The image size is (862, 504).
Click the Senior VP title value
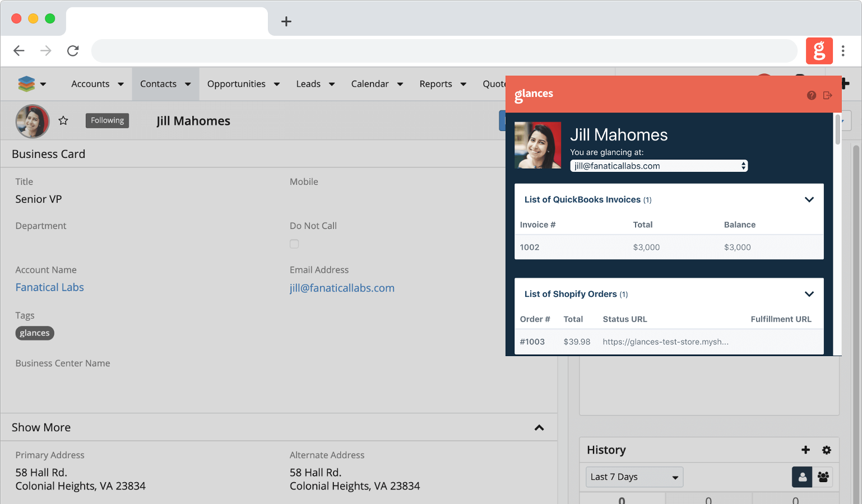click(x=39, y=199)
